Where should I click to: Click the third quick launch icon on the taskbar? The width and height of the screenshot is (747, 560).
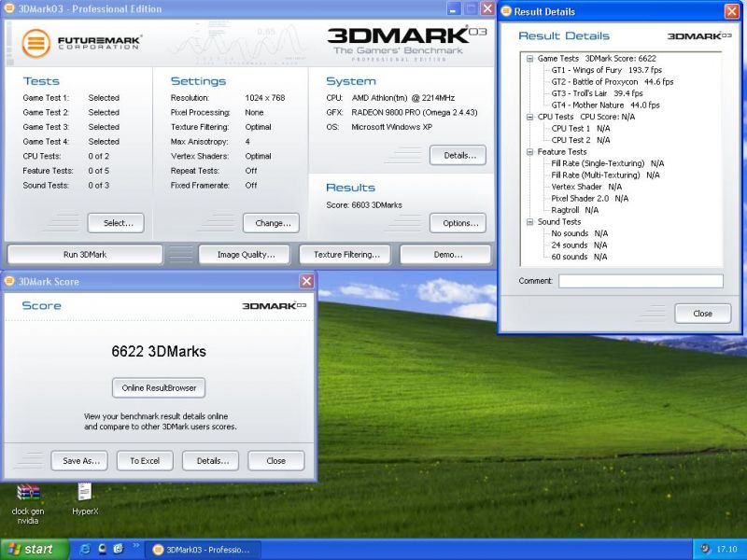click(119, 549)
